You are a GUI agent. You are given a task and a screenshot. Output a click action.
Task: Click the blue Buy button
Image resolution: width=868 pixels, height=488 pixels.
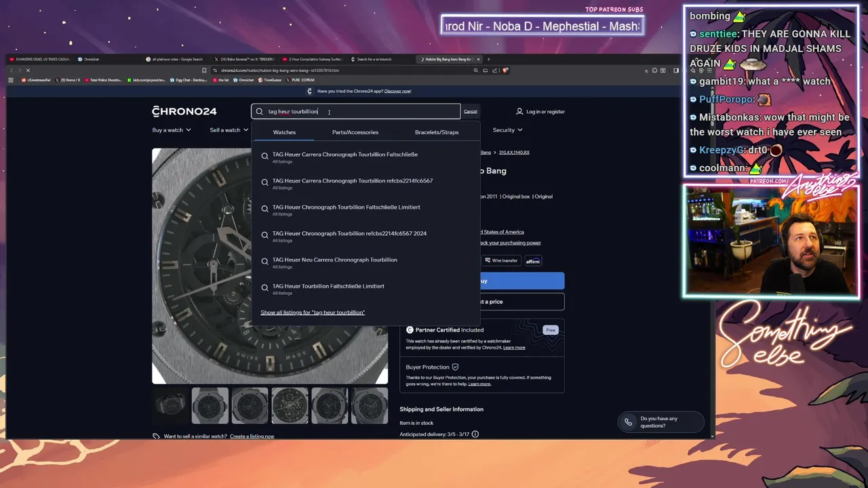tap(522, 281)
